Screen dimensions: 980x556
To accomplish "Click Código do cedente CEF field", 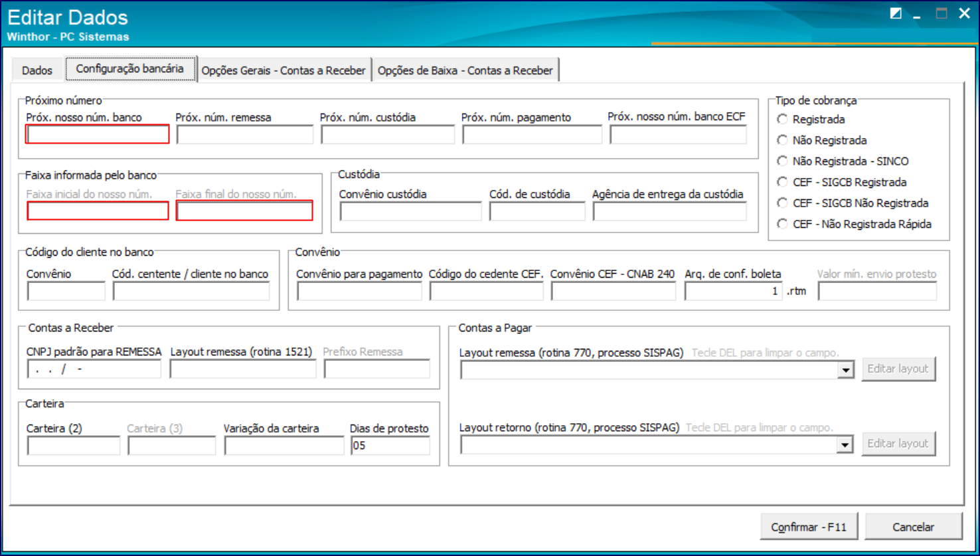I will (487, 291).
